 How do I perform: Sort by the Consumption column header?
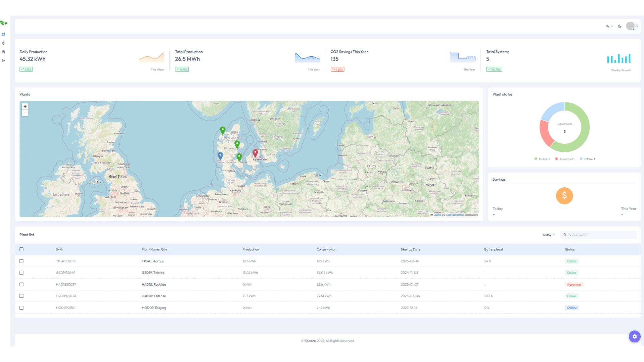[326, 249]
